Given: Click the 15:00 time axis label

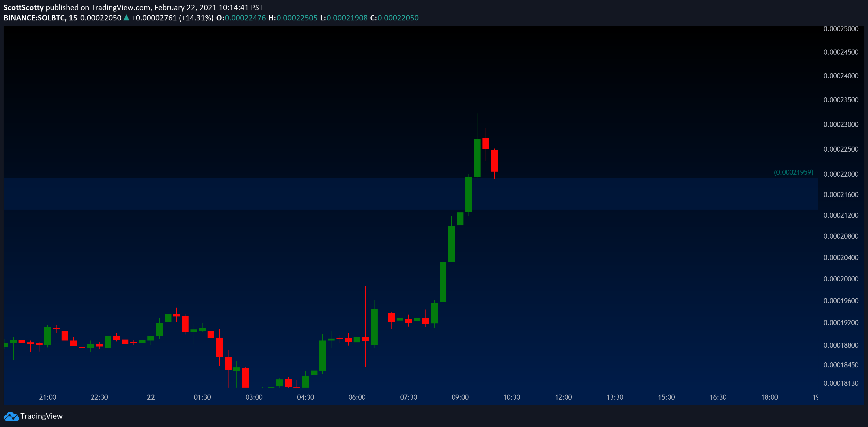Looking at the screenshot, I should 666,397.
